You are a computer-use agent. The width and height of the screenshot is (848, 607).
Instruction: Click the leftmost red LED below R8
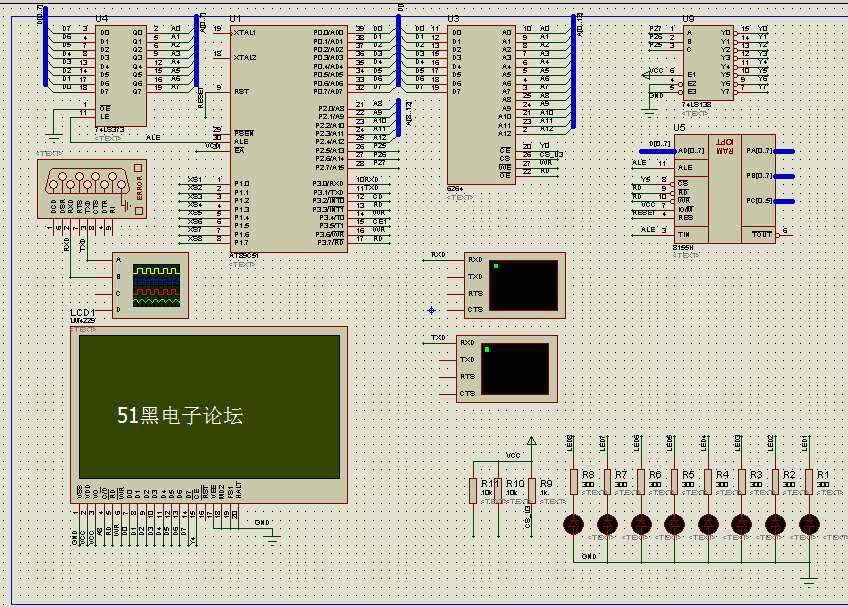pos(574,523)
